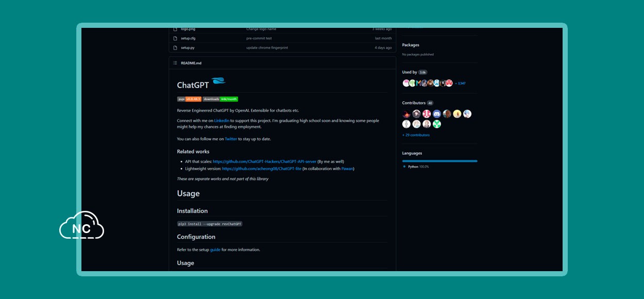Click the file icon beside setup.cfg
Screen dimensions: 644x299
(x=175, y=38)
